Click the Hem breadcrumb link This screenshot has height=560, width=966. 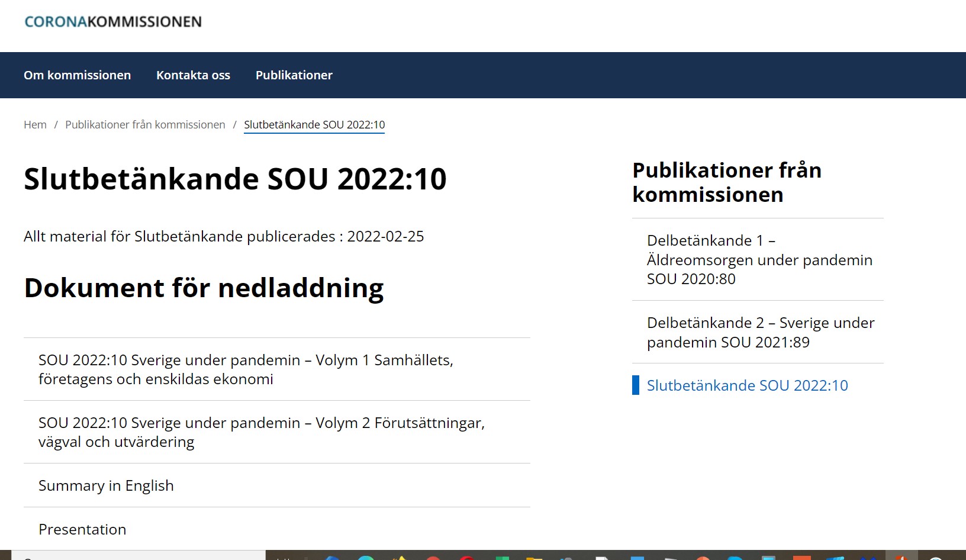35,125
